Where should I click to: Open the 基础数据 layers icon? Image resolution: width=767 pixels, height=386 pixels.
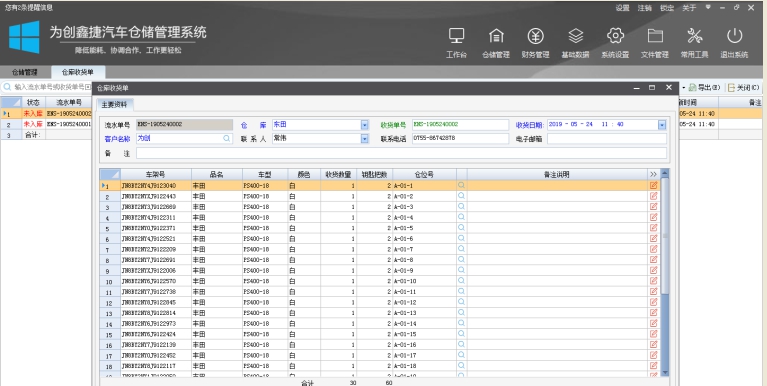(x=576, y=43)
